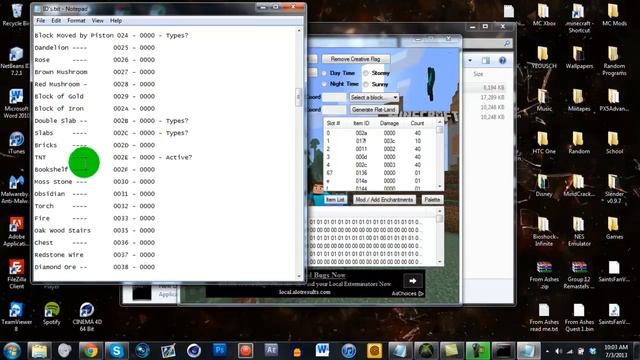Open Wallpapers desktop folder
The height and width of the screenshot is (360, 640).
[579, 58]
